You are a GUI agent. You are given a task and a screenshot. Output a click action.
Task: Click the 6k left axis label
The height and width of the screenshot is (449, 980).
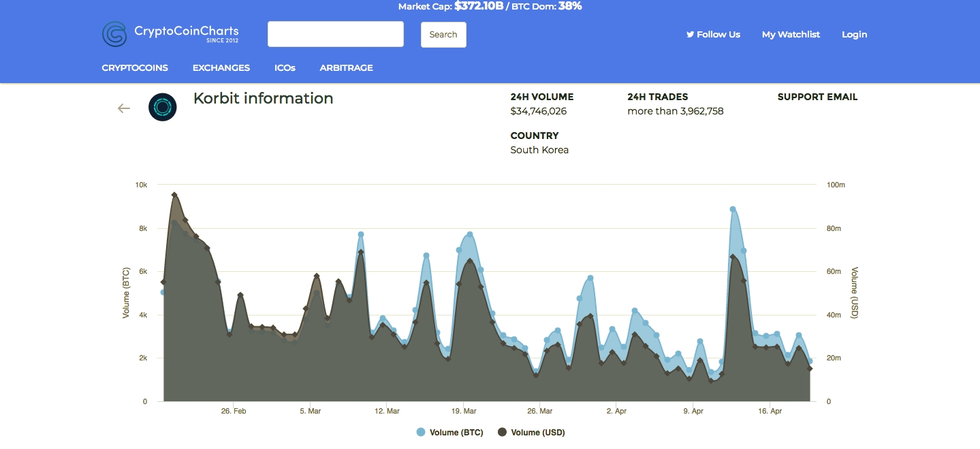tap(143, 271)
